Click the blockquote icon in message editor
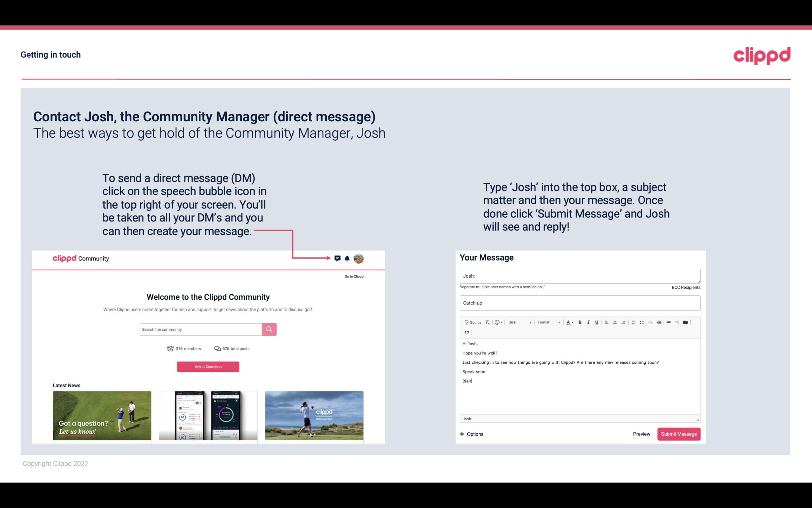The height and width of the screenshot is (508, 812). click(465, 332)
